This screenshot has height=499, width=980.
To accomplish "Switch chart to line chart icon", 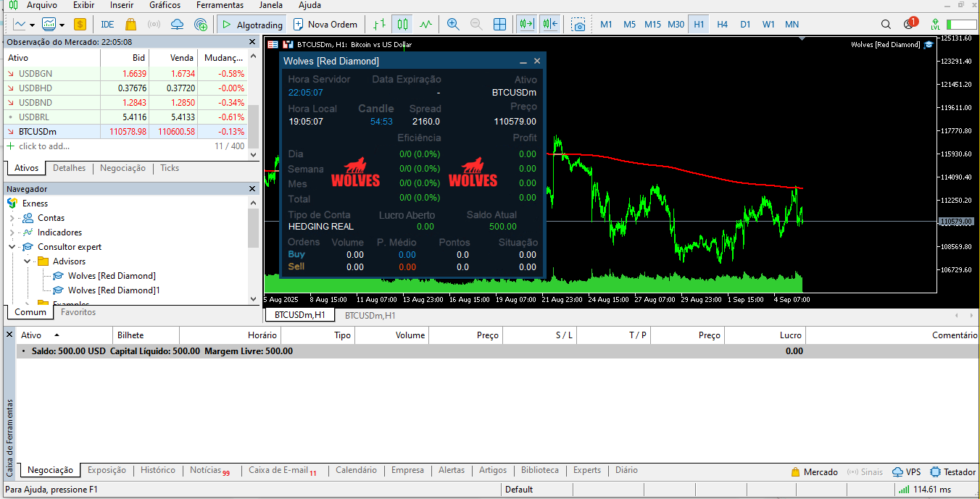I will [425, 24].
